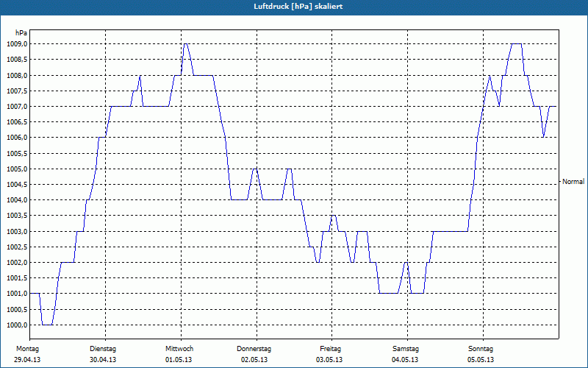This screenshot has width=588, height=368.
Task: Click the date 04.05.13
Action: tap(405, 360)
